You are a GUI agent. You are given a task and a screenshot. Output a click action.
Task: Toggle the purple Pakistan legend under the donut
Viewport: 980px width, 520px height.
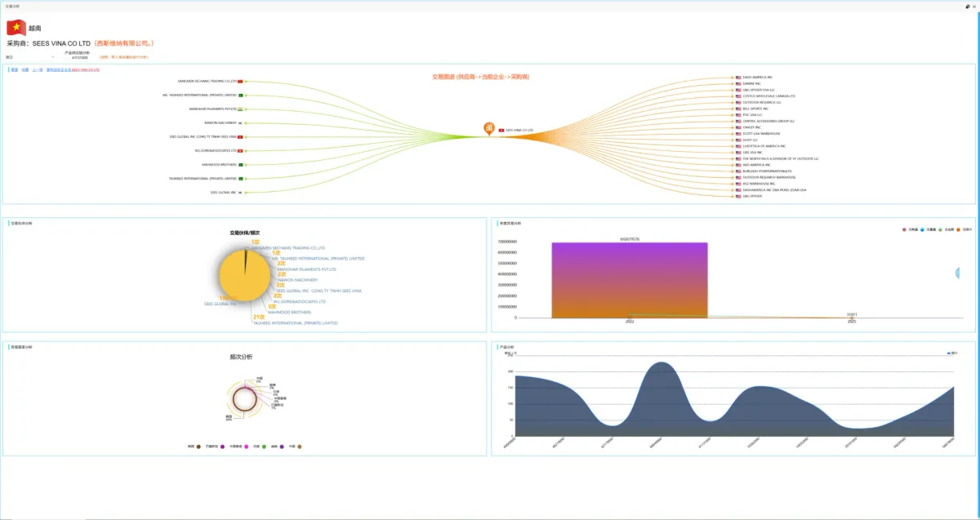click(x=215, y=447)
